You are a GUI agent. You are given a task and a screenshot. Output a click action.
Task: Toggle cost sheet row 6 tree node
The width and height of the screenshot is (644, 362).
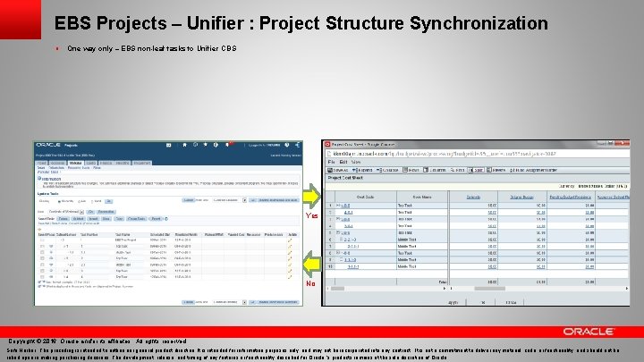342,240
